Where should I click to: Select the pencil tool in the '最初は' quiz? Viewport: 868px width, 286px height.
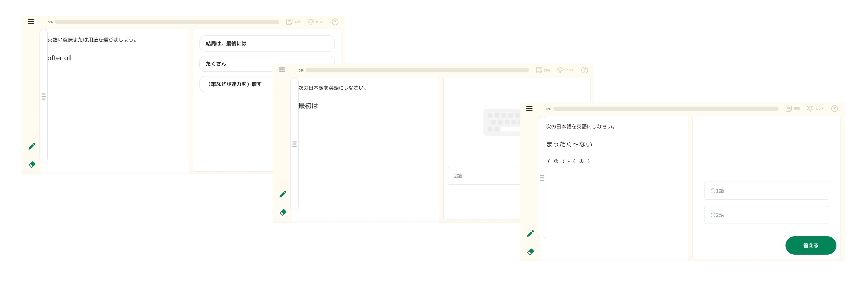coord(283,194)
